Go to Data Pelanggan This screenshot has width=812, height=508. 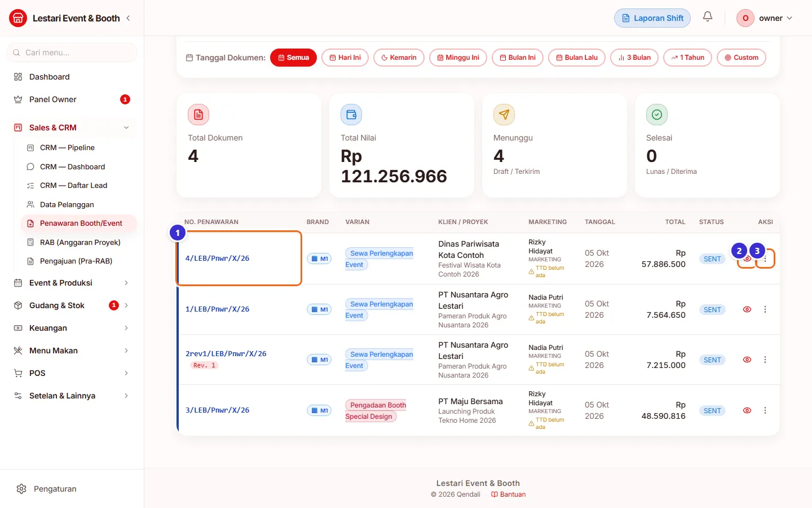78,204
